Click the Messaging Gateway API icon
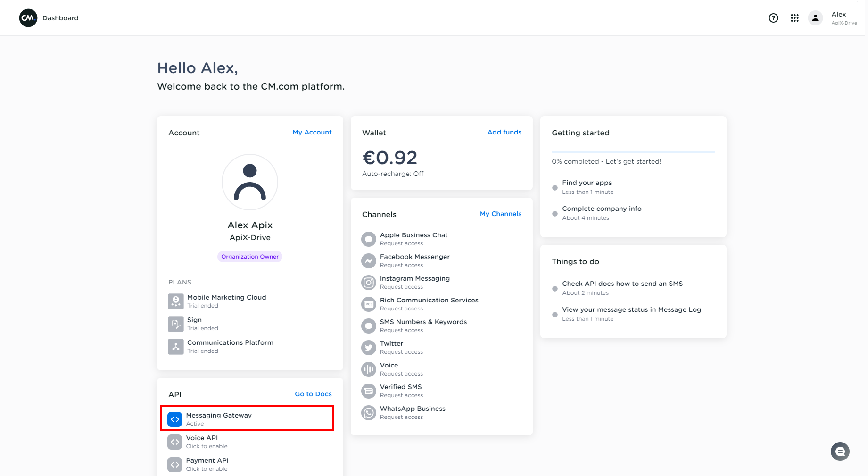Screen dimensions: 868x476 pos(174,419)
